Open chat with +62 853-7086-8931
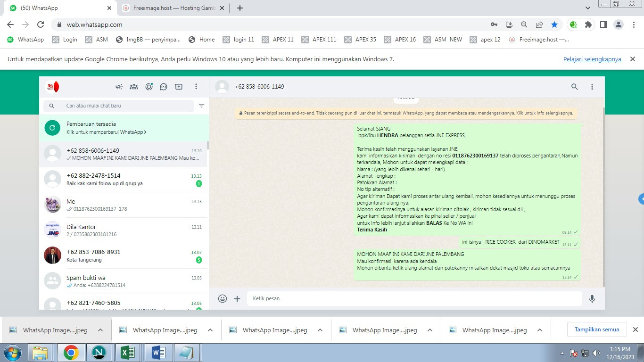The height and width of the screenshot is (362, 644). [x=123, y=256]
